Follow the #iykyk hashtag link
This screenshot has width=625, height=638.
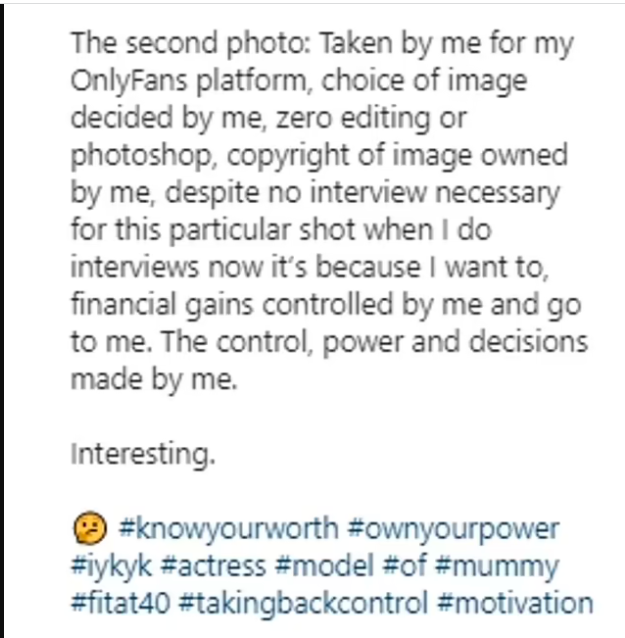tap(111, 567)
